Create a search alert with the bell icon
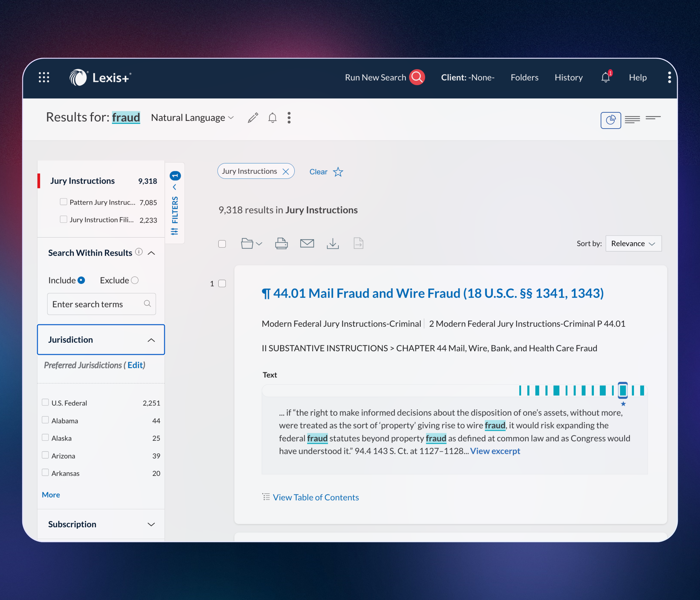This screenshot has width=700, height=600. tap(272, 118)
